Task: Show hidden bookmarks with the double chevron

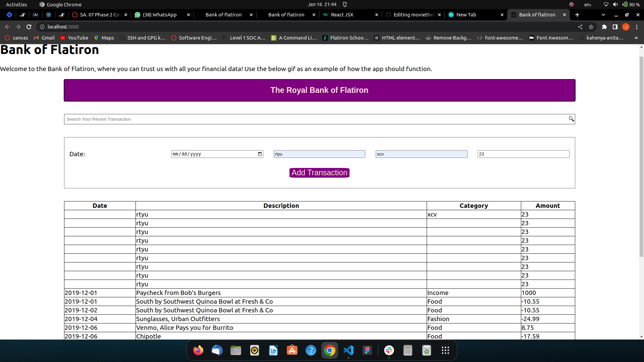Action: [x=636, y=38]
